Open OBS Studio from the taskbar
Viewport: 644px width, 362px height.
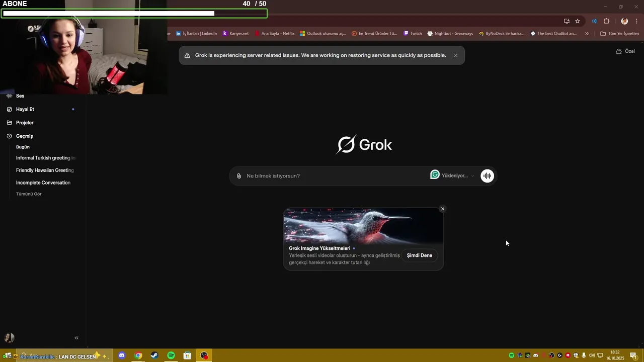click(204, 355)
